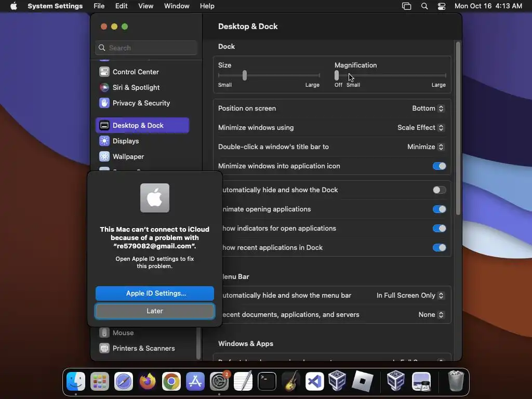Image resolution: width=532 pixels, height=399 pixels.
Task: Click the Desktop & Dock title text
Action: pyautogui.click(x=248, y=26)
